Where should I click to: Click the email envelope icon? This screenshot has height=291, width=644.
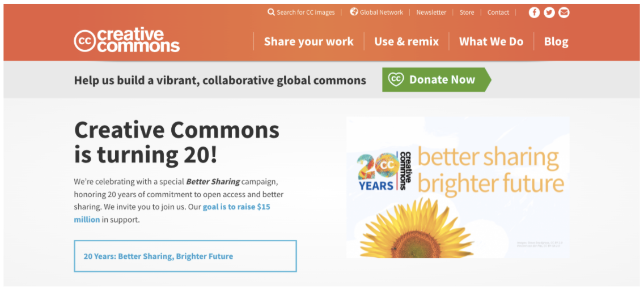coord(564,12)
